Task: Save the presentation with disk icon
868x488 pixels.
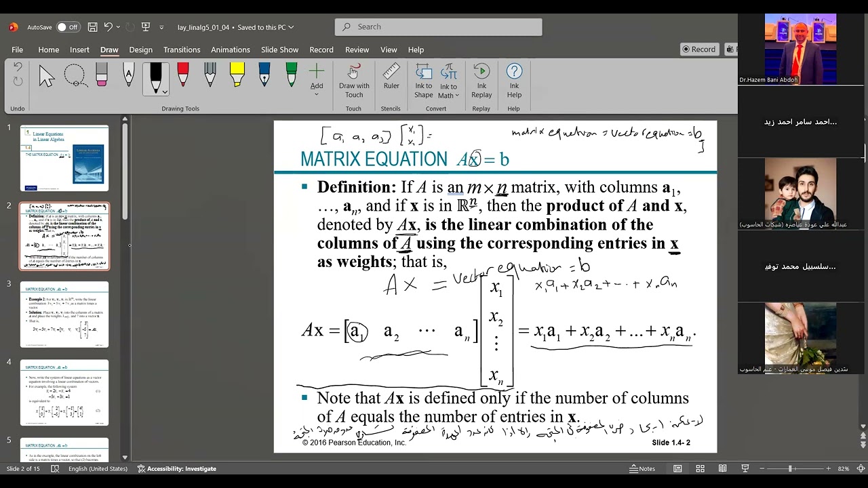Action: point(92,27)
